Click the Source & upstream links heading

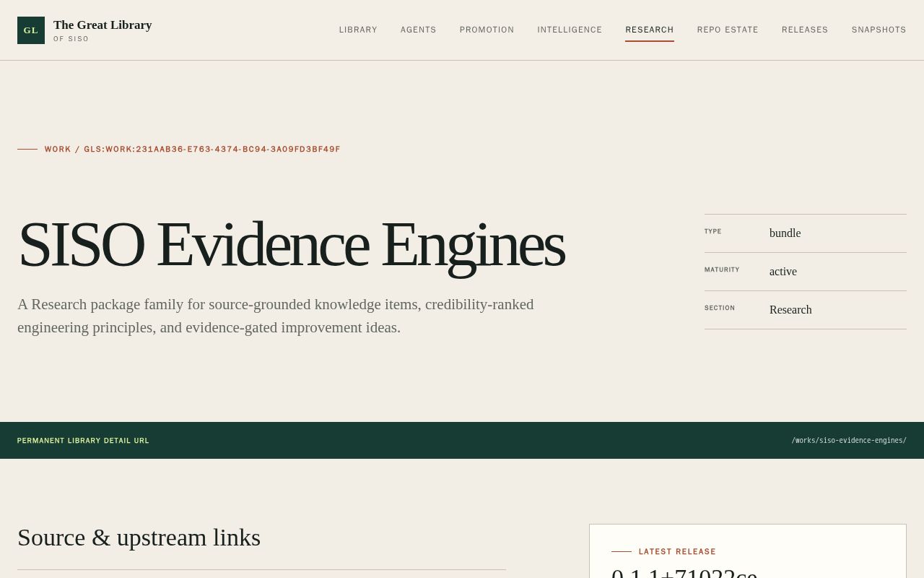(x=139, y=538)
